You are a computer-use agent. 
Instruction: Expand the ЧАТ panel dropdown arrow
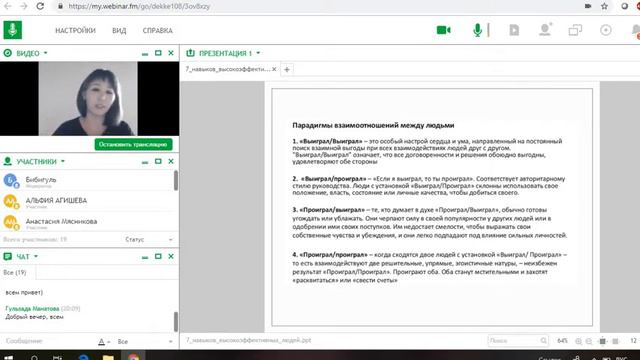[x=36, y=256]
